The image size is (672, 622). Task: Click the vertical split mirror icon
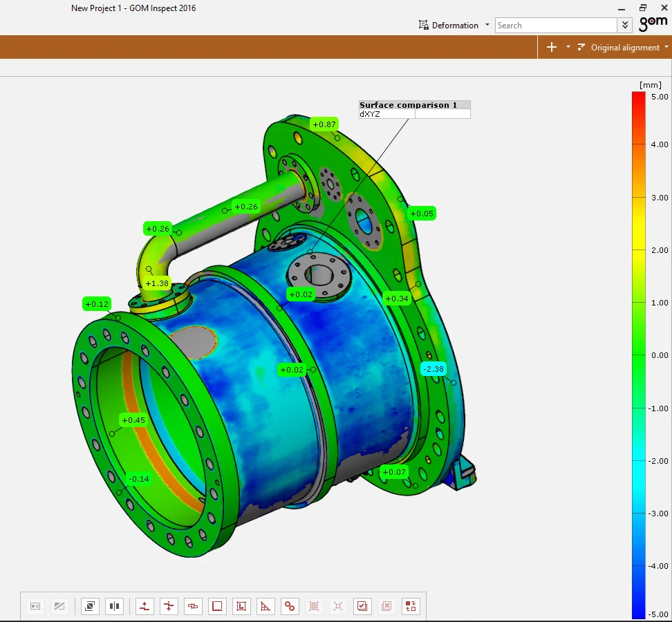(114, 606)
